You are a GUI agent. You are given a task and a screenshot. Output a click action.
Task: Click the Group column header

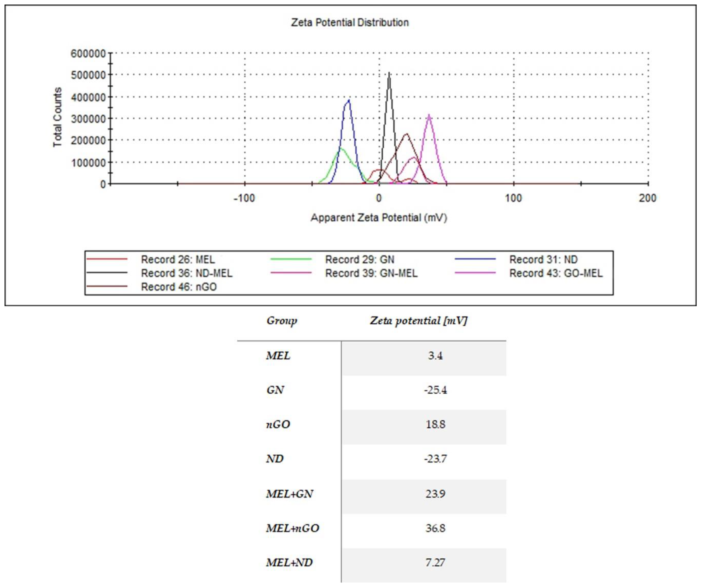pyautogui.click(x=281, y=320)
